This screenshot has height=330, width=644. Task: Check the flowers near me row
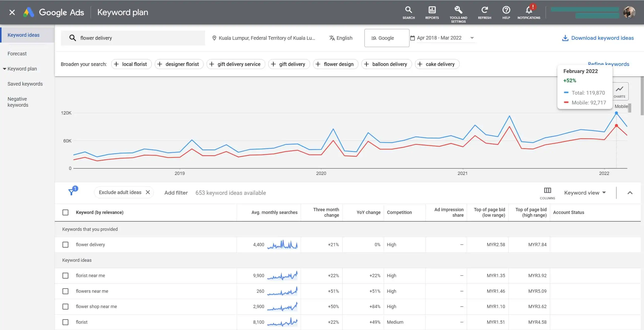pyautogui.click(x=65, y=291)
